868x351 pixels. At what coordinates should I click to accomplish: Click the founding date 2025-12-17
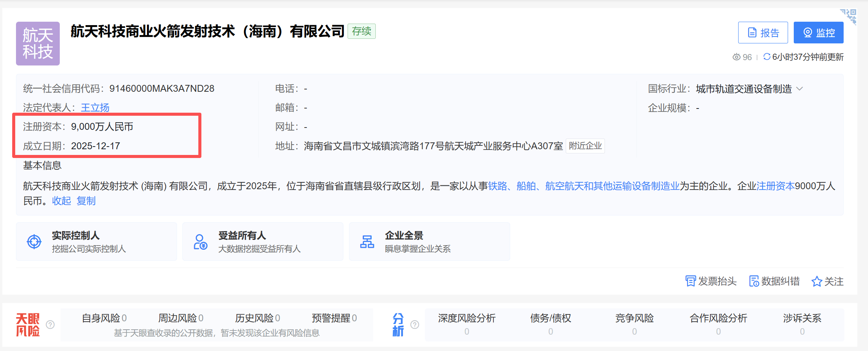(96, 146)
